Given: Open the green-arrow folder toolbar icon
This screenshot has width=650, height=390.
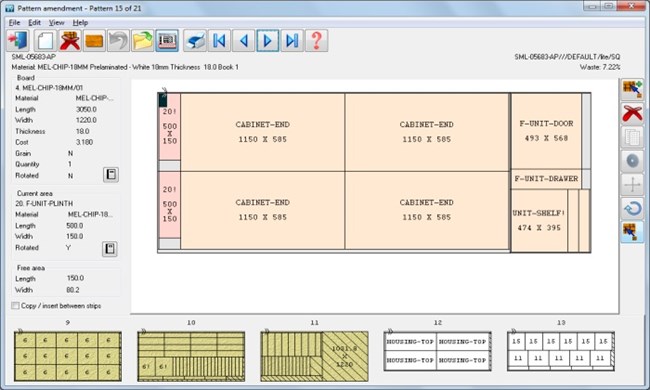Looking at the screenshot, I should (143, 40).
